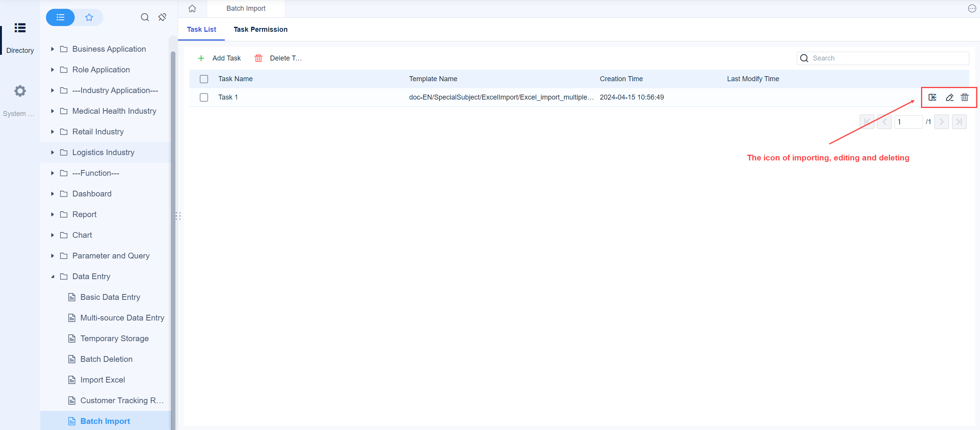Expand the Logistics Industry folder

pos(52,152)
